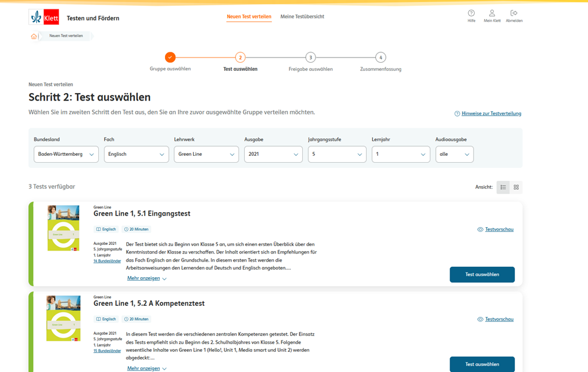The height and width of the screenshot is (372, 588).
Task: Switch to list view
Action: [x=503, y=187]
